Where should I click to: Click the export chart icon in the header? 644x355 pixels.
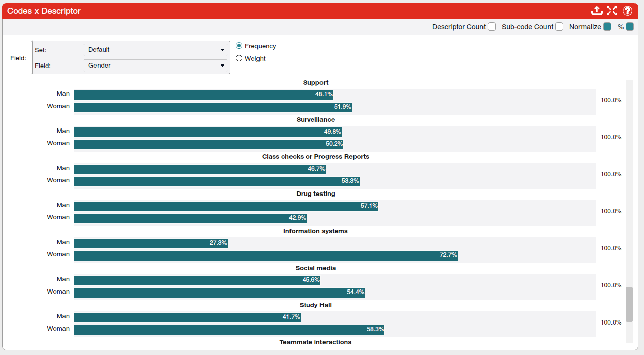click(597, 10)
